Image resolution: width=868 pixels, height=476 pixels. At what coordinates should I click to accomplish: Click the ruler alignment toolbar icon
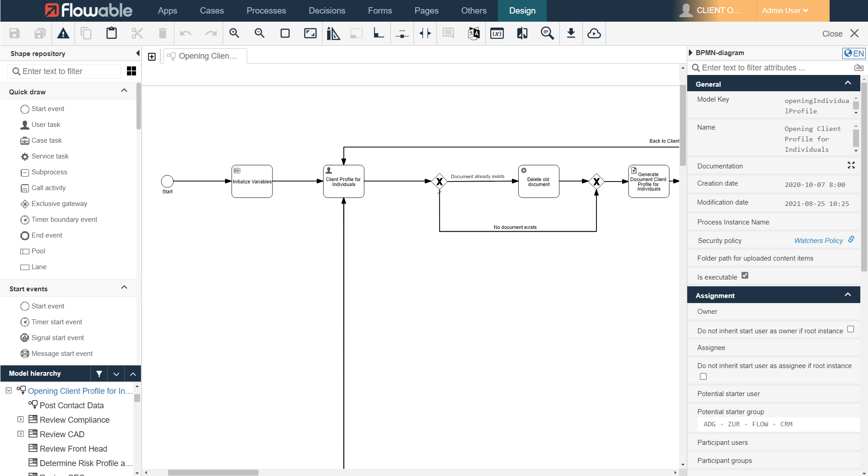(333, 33)
